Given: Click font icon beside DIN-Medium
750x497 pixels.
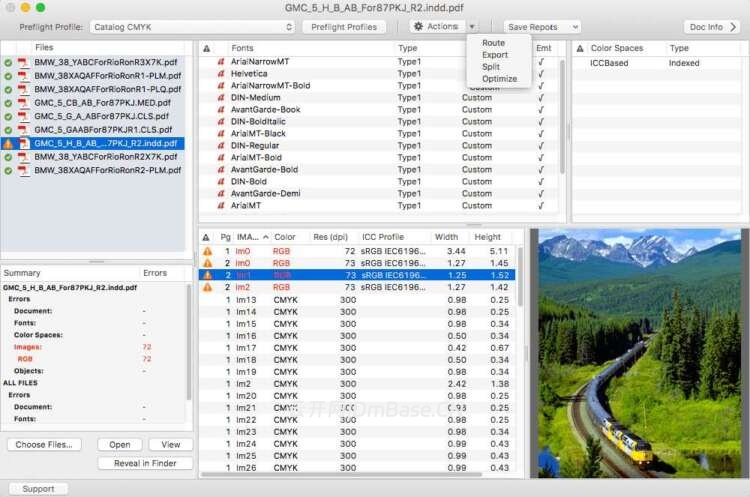Looking at the screenshot, I should click(x=221, y=98).
